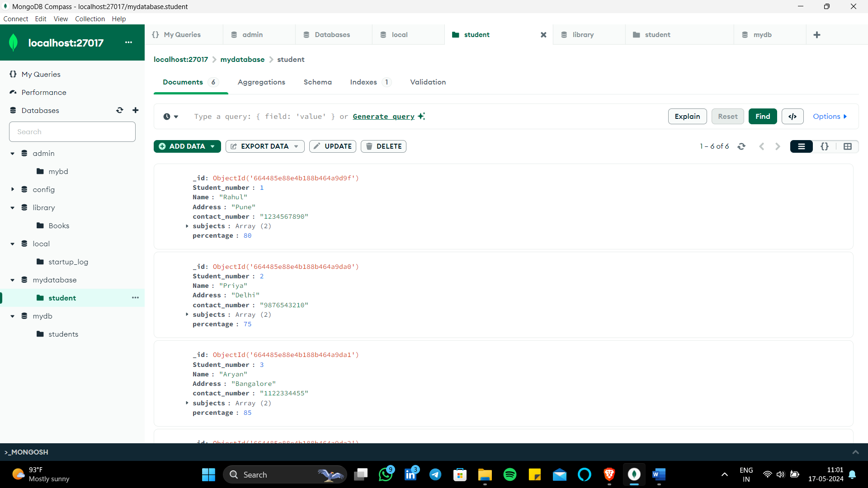Open the Edit menu
Screen dimensions: 868x488
coord(41,19)
